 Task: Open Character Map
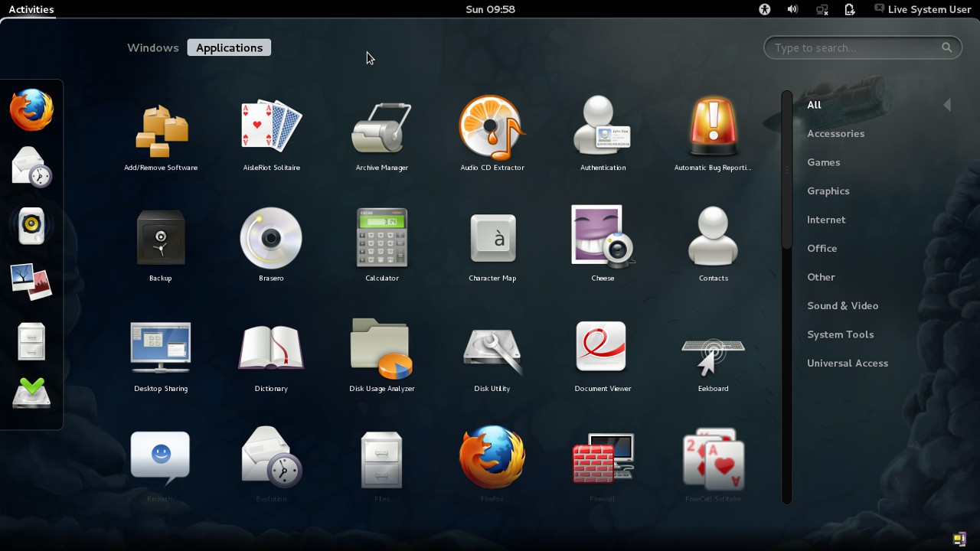492,237
